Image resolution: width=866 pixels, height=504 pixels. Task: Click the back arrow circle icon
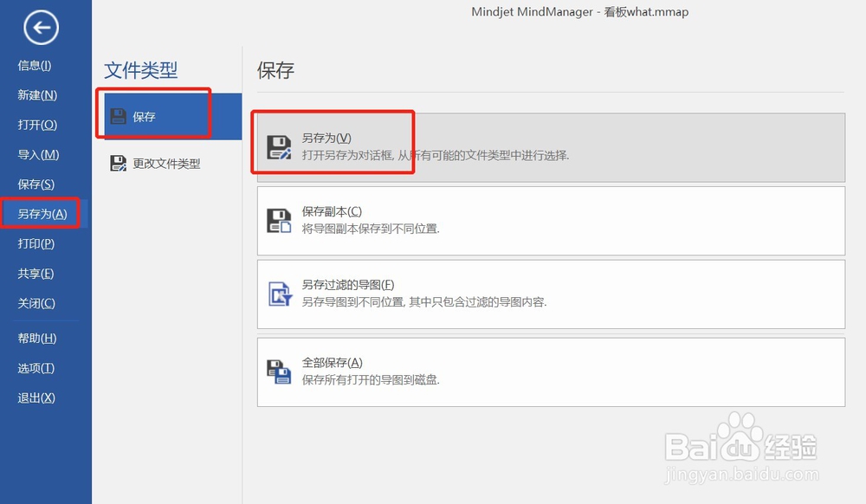pos(41,27)
